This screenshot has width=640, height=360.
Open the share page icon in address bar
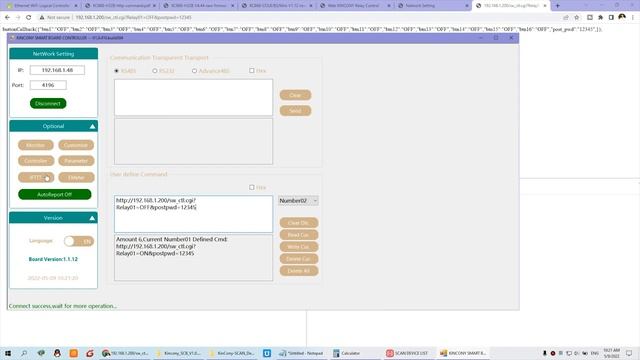click(x=566, y=18)
